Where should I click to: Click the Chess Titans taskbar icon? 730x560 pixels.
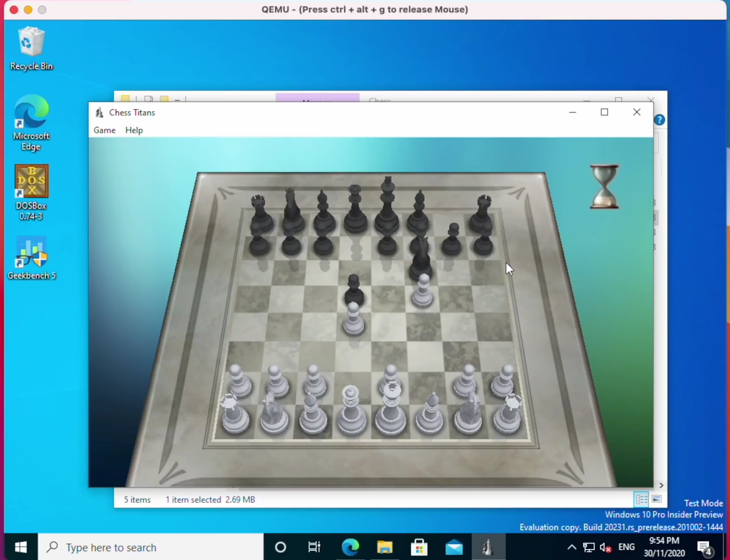click(x=488, y=547)
